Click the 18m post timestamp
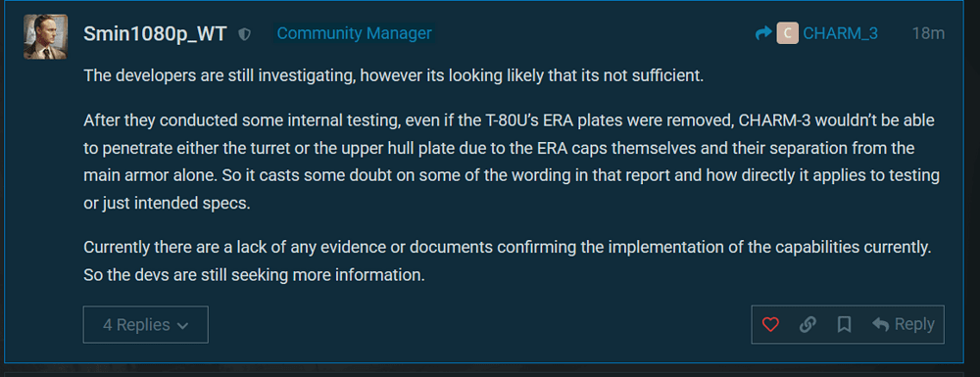This screenshot has height=377, width=980. tap(928, 33)
